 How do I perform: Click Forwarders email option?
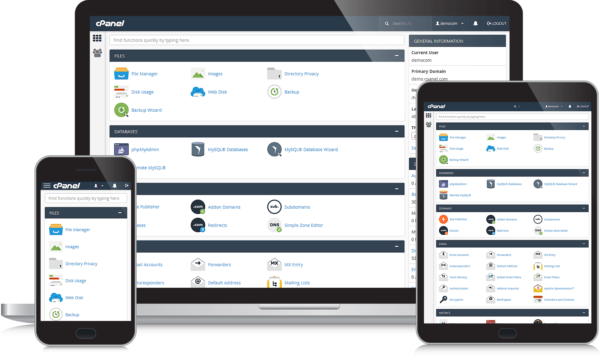pos(219,264)
